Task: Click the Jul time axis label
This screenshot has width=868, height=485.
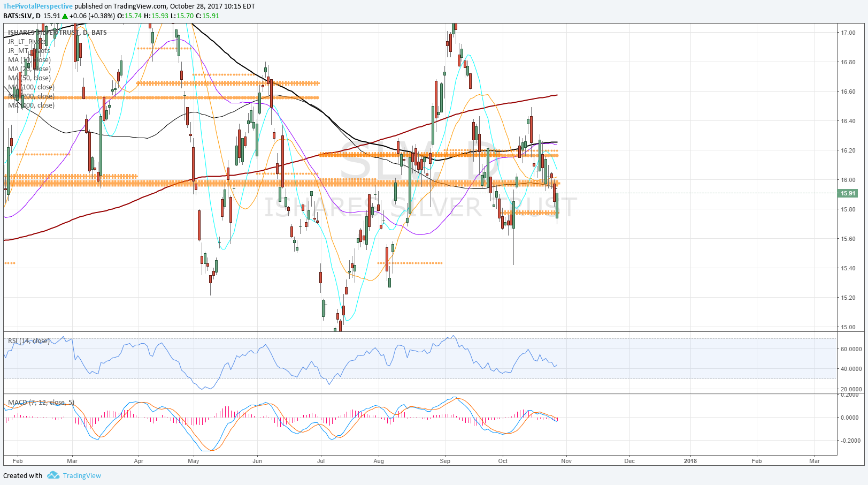Action: 321,461
